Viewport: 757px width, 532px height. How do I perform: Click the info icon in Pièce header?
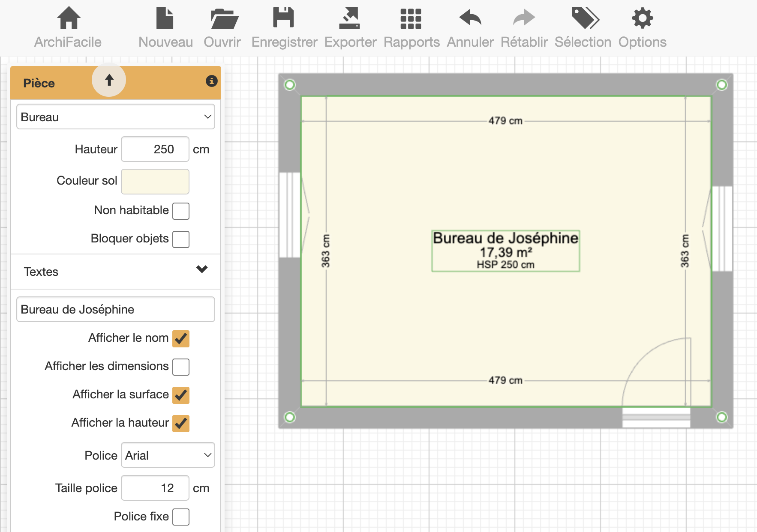211,81
